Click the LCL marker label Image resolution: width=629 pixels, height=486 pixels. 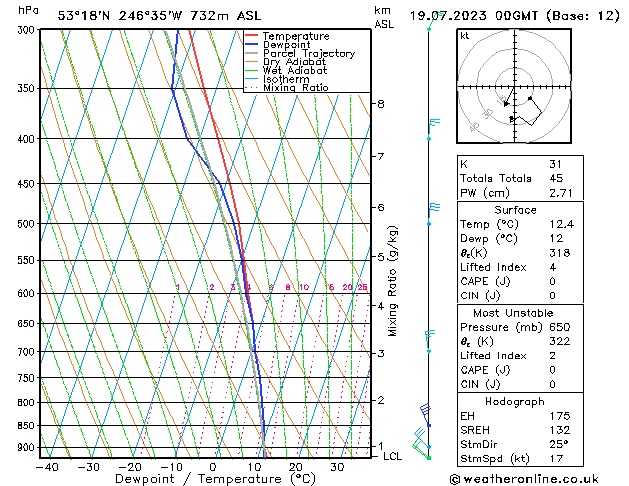[x=392, y=456]
